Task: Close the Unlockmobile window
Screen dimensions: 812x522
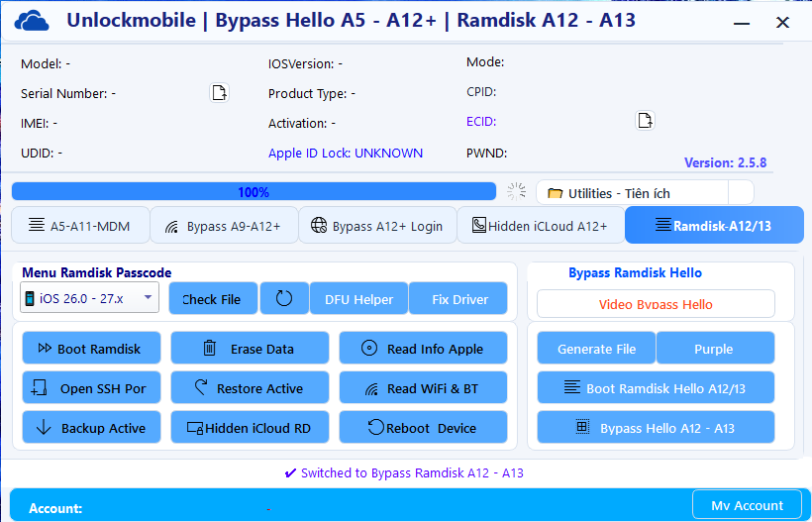Action: click(782, 22)
